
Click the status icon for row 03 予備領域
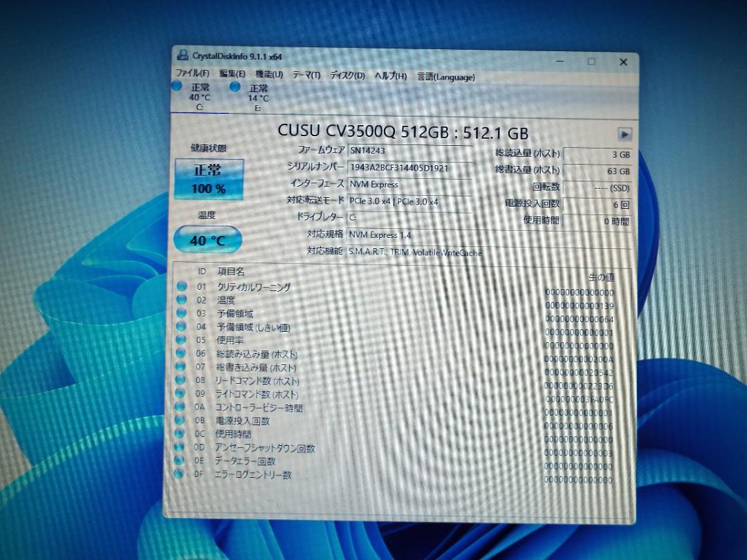click(181, 313)
